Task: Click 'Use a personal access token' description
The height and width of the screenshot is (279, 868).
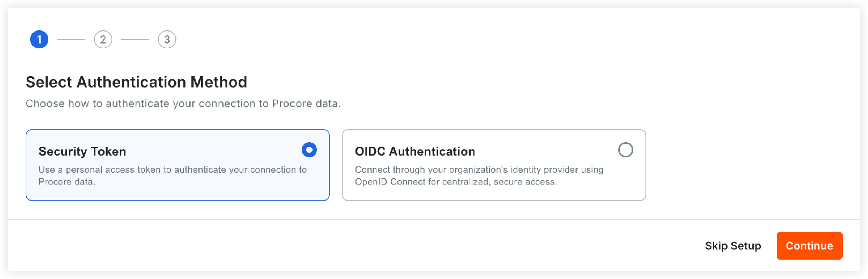Action: 173,175
